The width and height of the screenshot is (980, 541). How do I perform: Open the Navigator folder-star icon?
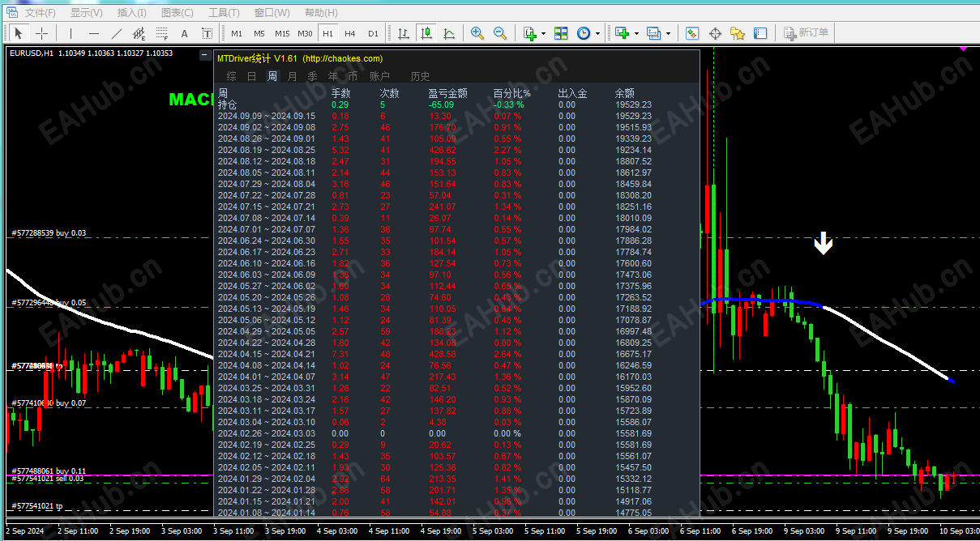[x=738, y=33]
